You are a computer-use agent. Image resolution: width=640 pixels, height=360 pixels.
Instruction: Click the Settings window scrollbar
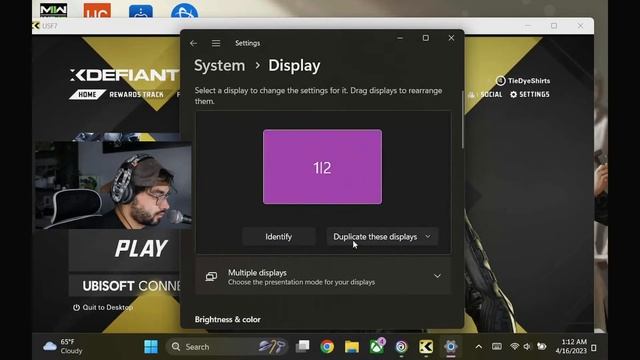pos(462,120)
